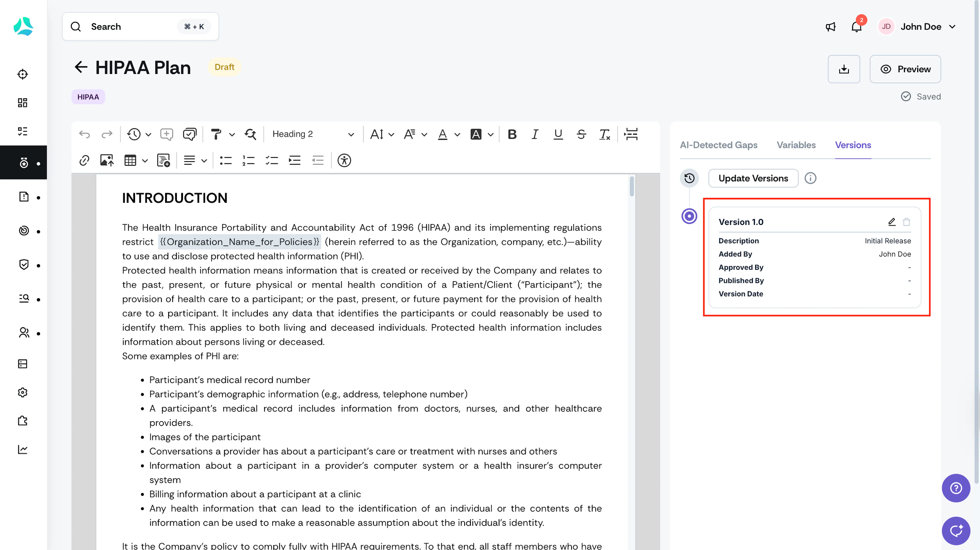Click the Search input field
Image resolution: width=980 pixels, height=550 pixels.
tap(140, 27)
